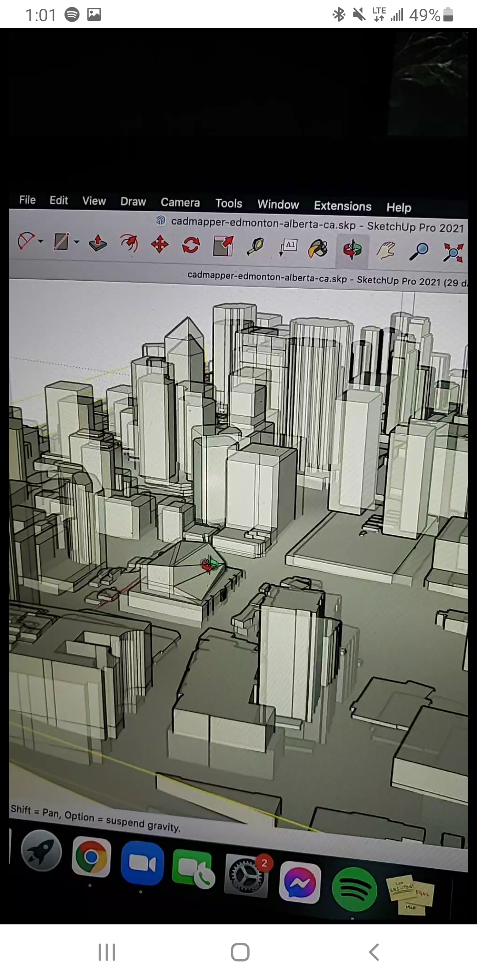Viewport: 477px width, 980px height.
Task: Open the Arc tool dropdown arrow
Action: (x=41, y=241)
